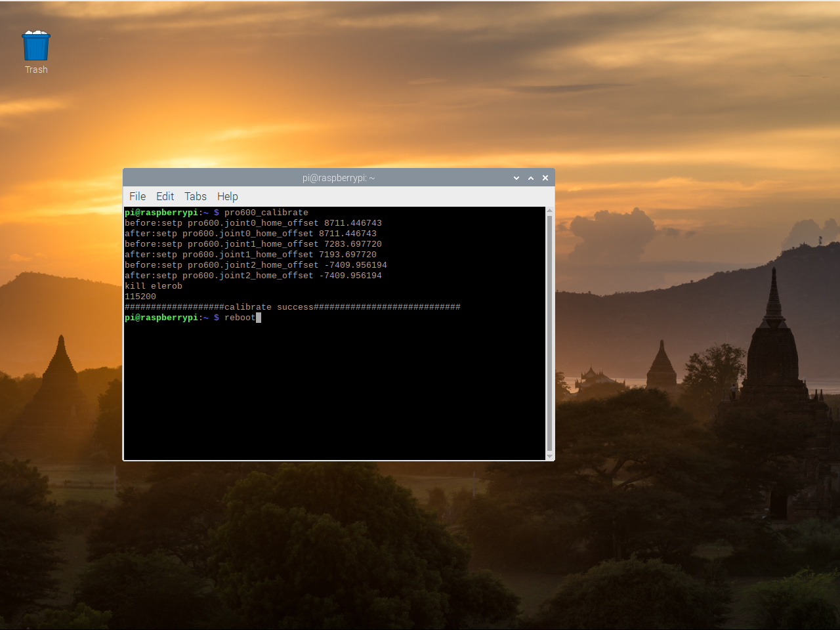Image resolution: width=840 pixels, height=630 pixels.
Task: Open the File menu in the terminal
Action: coord(137,196)
